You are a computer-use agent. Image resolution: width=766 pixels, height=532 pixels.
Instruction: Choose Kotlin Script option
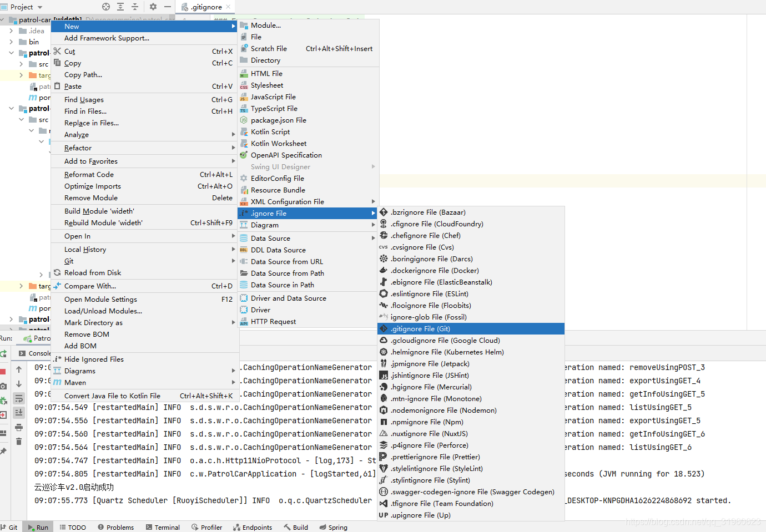point(308,132)
